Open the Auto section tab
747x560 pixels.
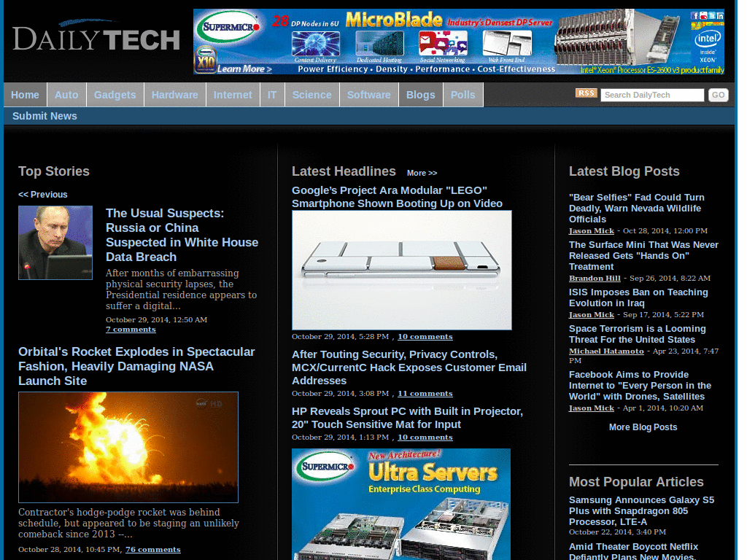tap(66, 95)
